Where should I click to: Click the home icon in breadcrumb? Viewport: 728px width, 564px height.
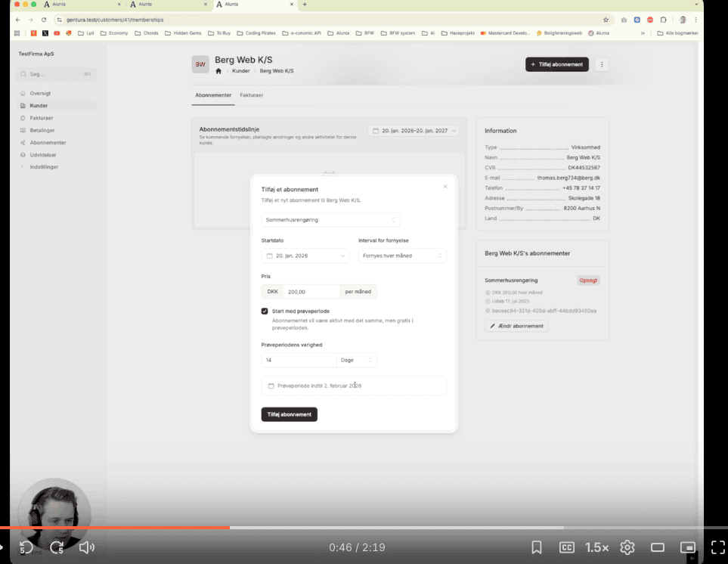[x=218, y=71]
